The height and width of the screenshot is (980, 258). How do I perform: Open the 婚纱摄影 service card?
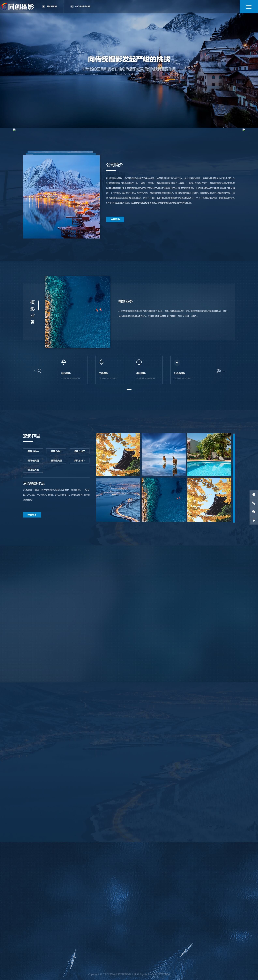[148, 370]
